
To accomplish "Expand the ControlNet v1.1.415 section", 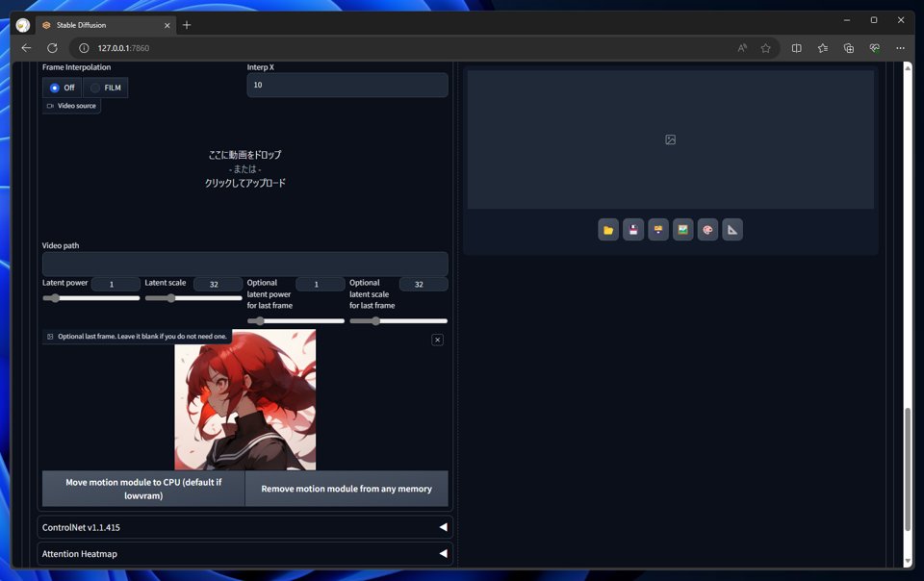I will pos(244,527).
